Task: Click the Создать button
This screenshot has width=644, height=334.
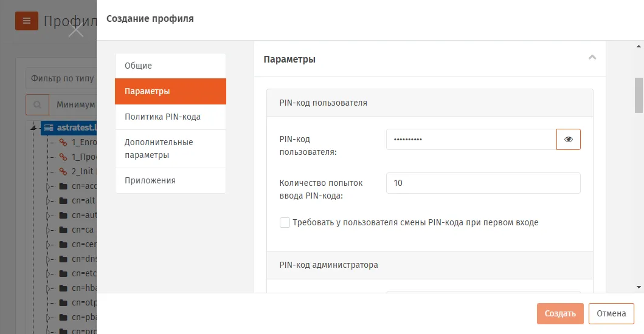Action: point(560,313)
